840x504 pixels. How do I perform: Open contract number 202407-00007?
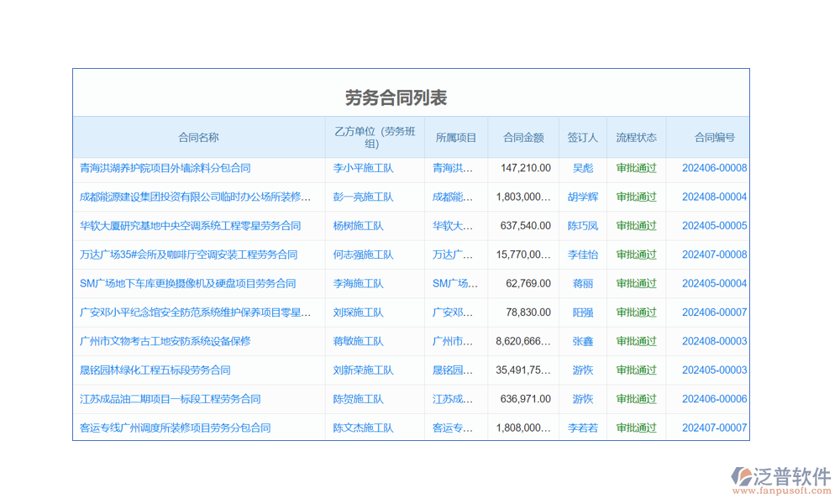click(714, 428)
